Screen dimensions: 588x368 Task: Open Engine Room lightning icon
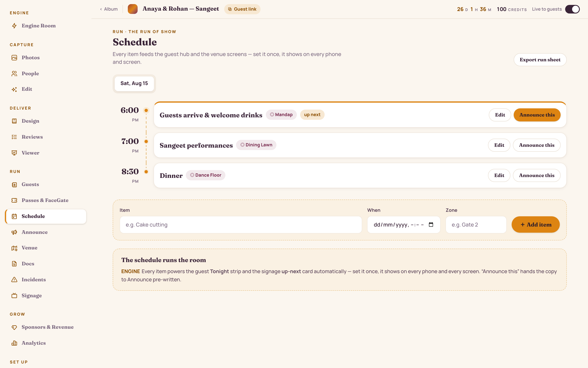pos(14,26)
